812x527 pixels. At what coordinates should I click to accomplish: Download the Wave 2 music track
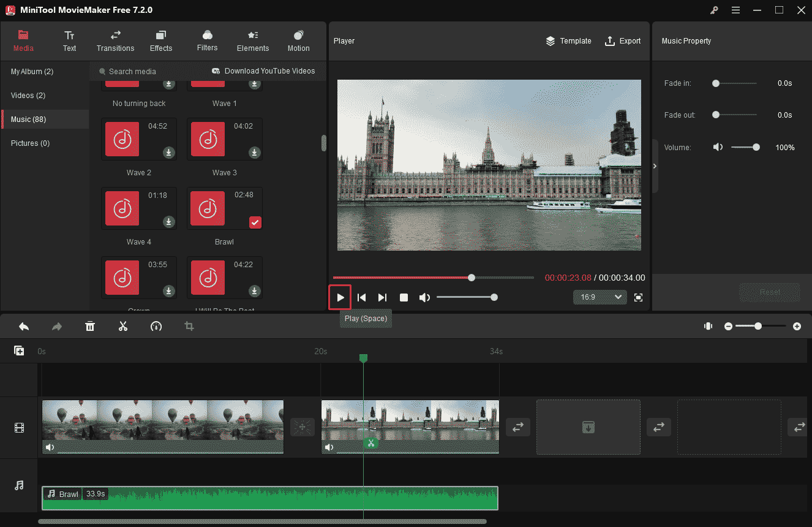point(168,152)
